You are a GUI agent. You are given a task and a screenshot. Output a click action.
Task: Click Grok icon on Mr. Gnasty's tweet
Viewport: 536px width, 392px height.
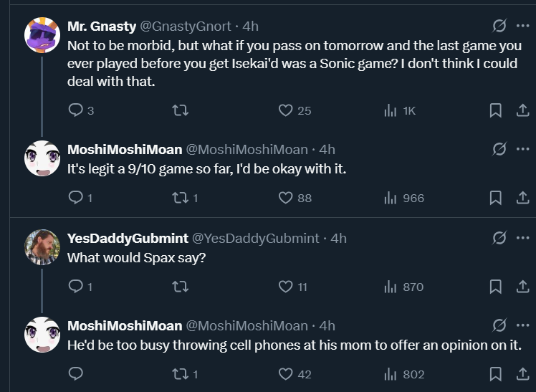[499, 27]
